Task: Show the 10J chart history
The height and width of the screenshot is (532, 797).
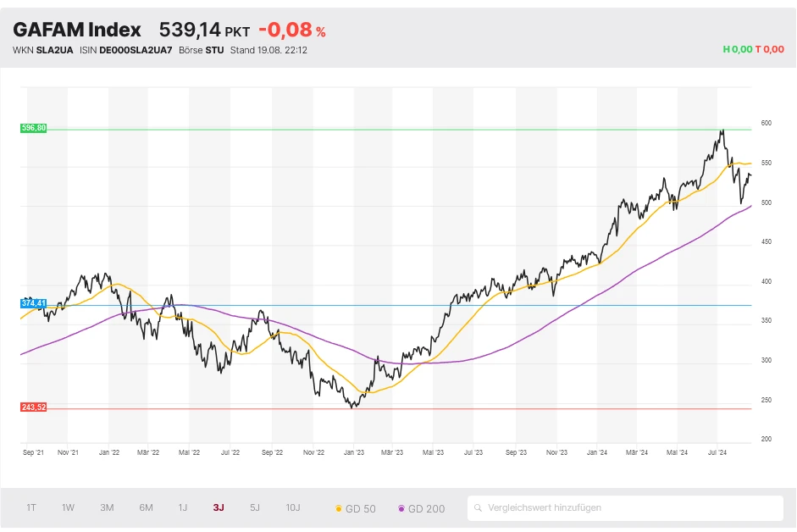Action: coord(293,508)
